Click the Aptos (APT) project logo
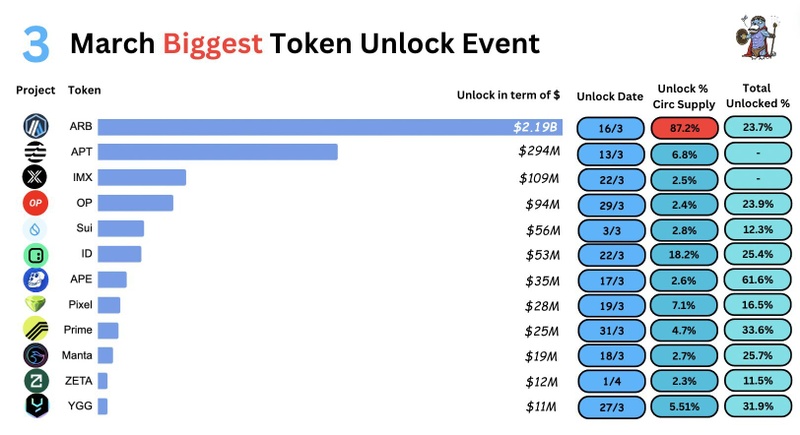Image resolution: width=800 pixels, height=435 pixels. click(35, 152)
